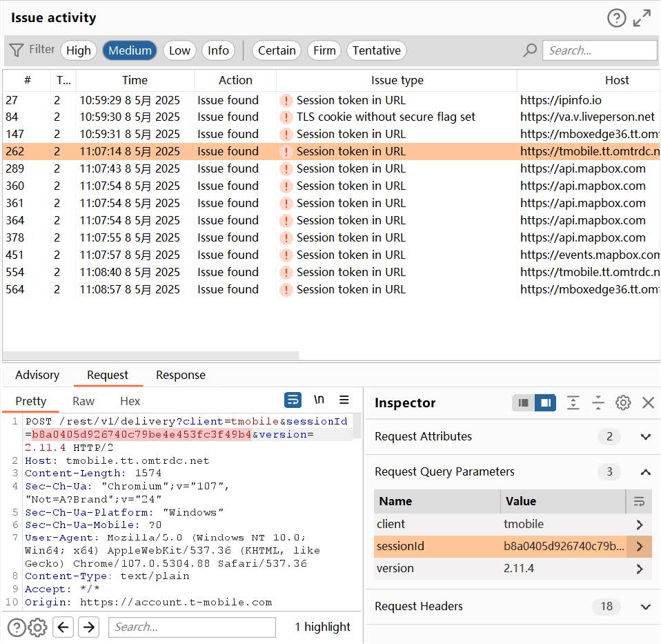Toggle line wrap in the request editor
Screen dimensions: 661x644
point(293,400)
